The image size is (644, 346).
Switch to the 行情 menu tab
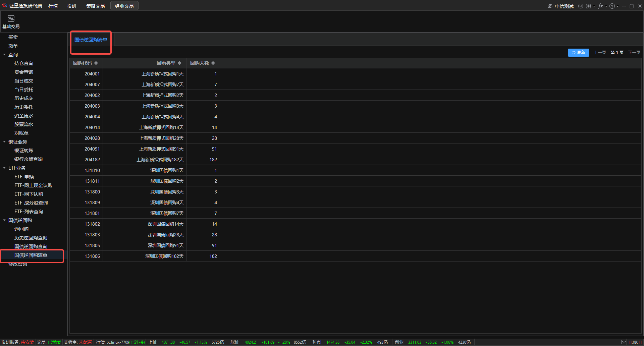coord(53,6)
